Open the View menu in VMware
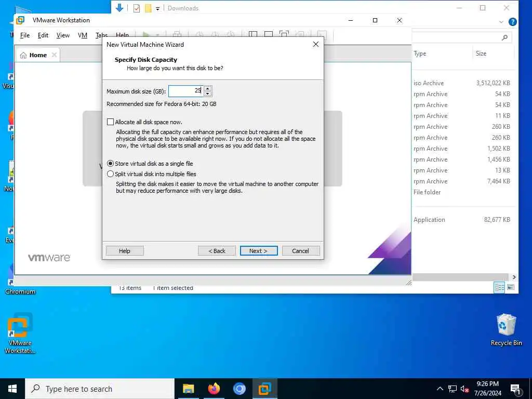This screenshot has height=399, width=532. (63, 35)
